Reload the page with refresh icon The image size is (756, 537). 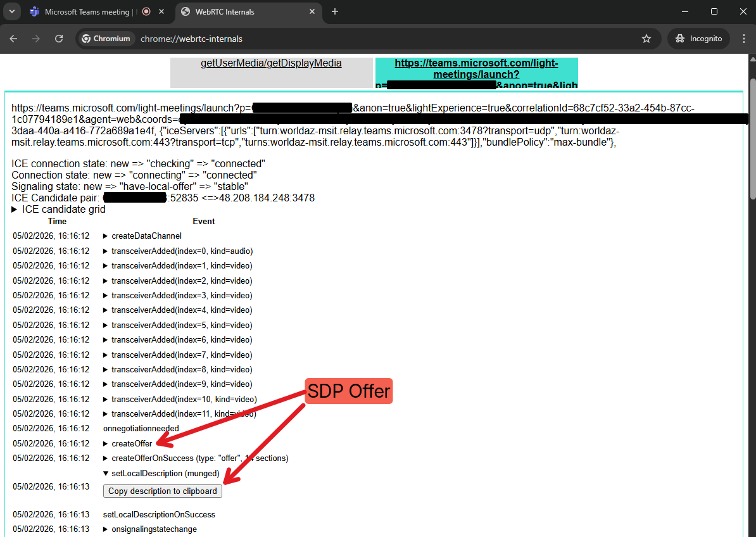click(x=59, y=39)
